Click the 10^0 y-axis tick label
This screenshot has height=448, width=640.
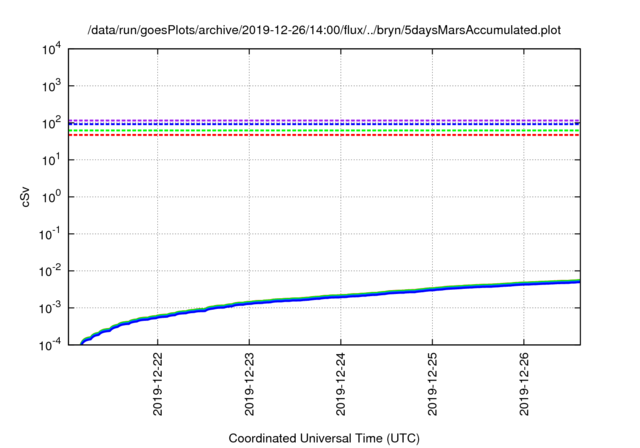point(52,197)
